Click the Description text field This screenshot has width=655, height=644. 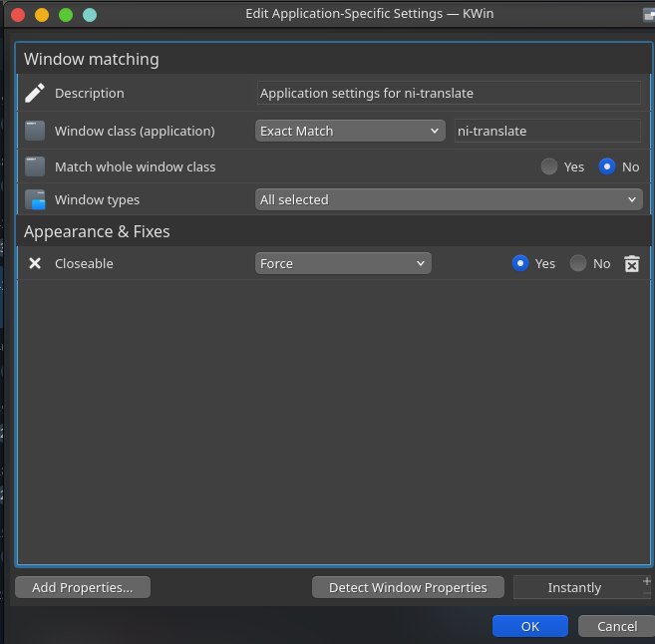click(x=449, y=93)
